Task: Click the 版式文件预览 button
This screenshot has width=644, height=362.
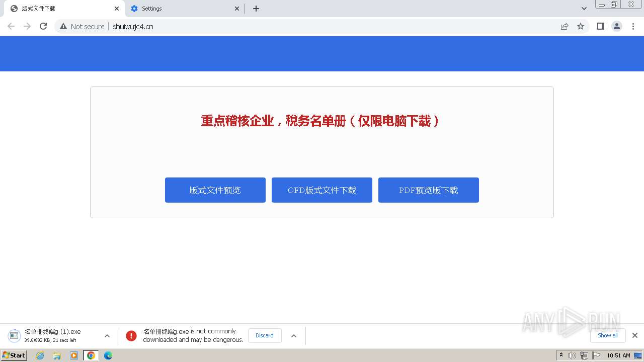Action: [215, 190]
